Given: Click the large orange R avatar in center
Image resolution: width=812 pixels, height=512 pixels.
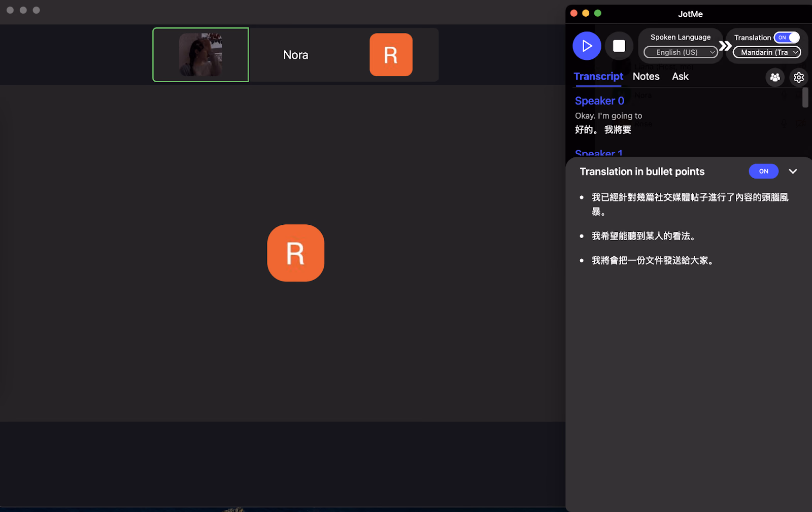Looking at the screenshot, I should point(296,253).
